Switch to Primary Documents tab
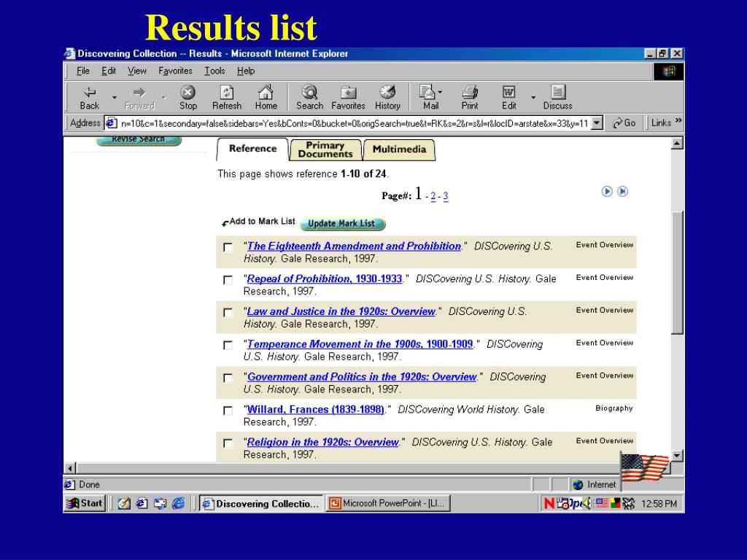747x560 pixels. [x=325, y=149]
